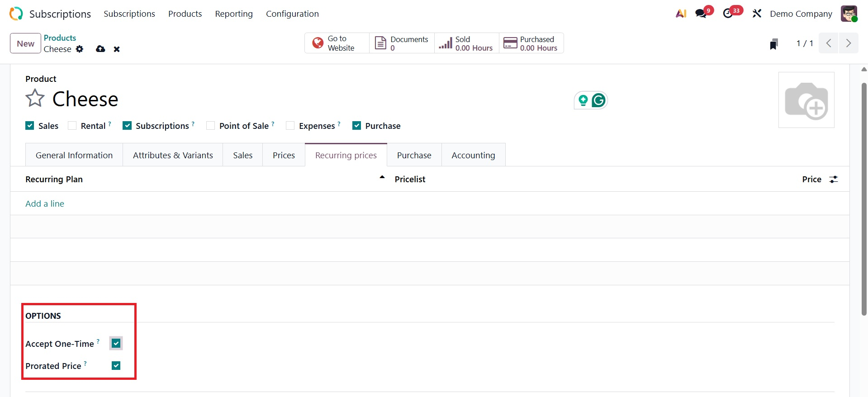The width and height of the screenshot is (868, 397).
Task: Click the New button
Action: pyautogui.click(x=25, y=43)
